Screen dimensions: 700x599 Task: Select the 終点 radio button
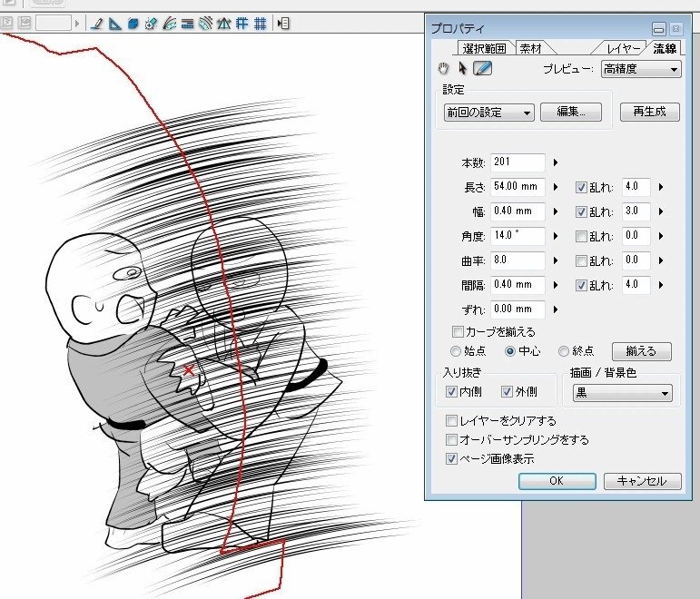(x=564, y=352)
